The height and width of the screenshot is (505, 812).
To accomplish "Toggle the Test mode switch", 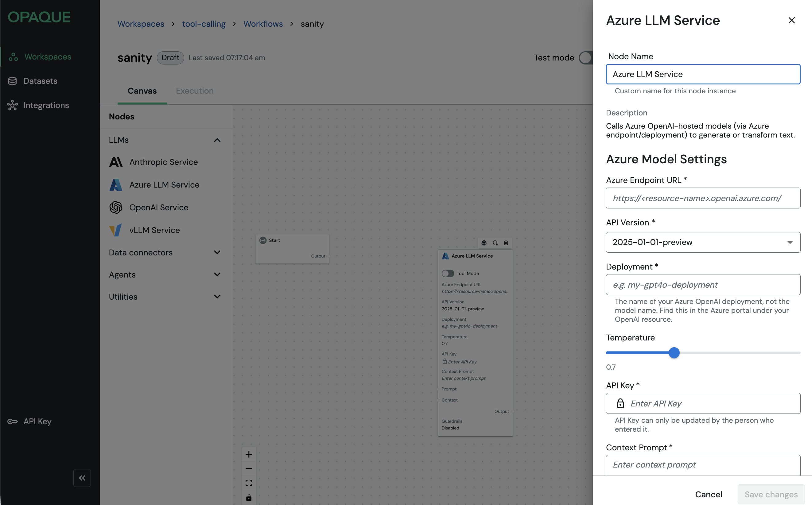I will tap(586, 57).
